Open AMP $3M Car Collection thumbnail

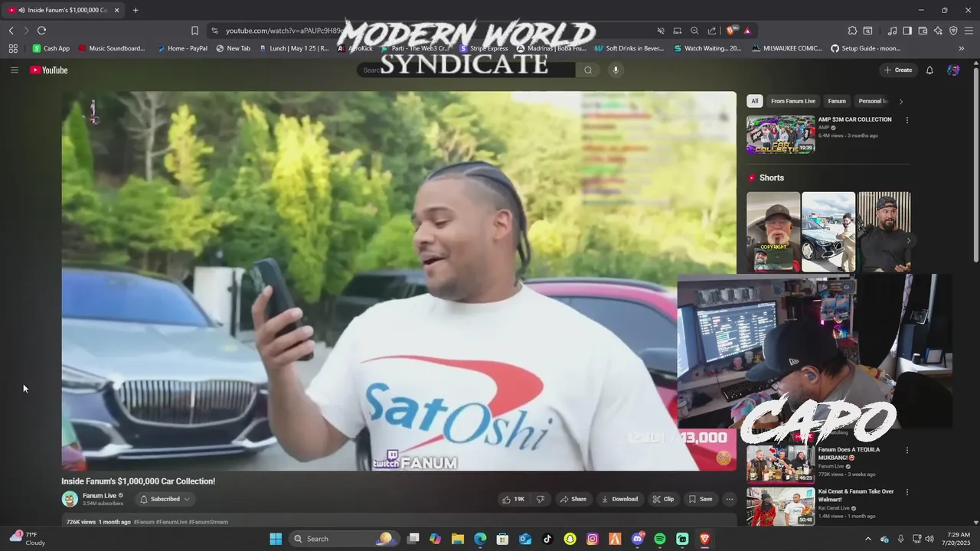[x=781, y=135]
